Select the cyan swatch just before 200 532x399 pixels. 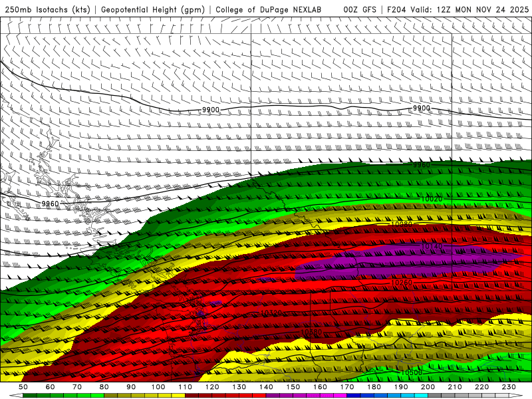click(422, 396)
